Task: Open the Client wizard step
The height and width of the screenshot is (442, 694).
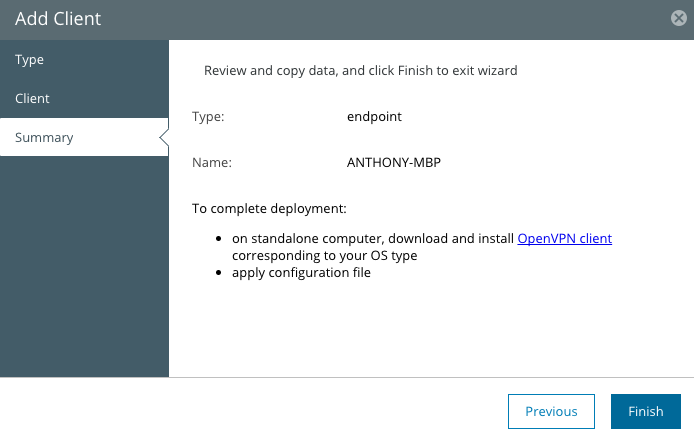Action: point(84,98)
